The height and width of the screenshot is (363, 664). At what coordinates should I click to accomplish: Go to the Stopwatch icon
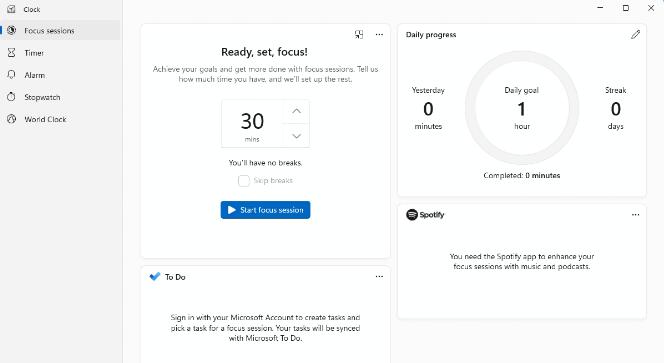click(11, 97)
